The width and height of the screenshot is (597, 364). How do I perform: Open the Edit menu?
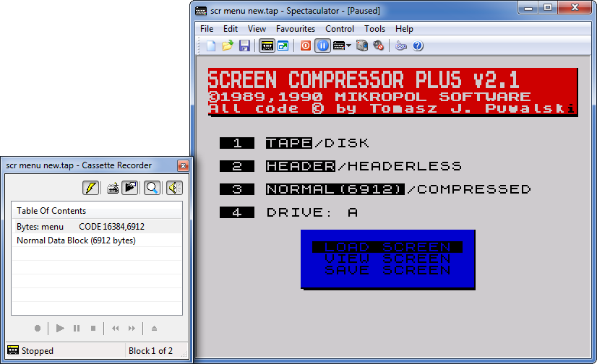231,29
